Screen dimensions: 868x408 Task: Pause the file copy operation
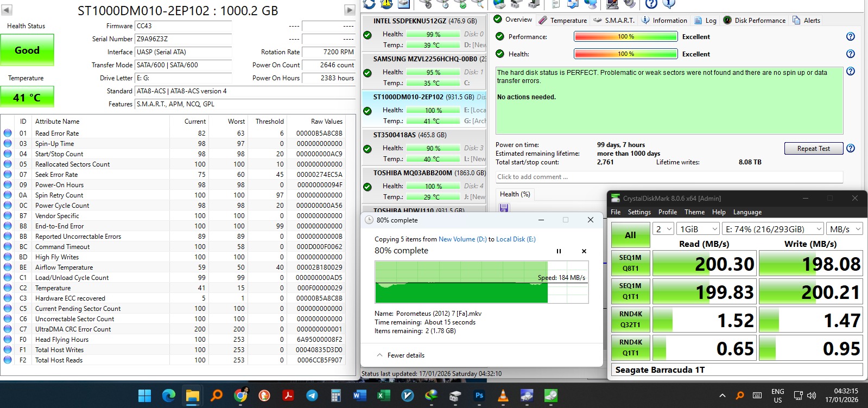(x=559, y=251)
